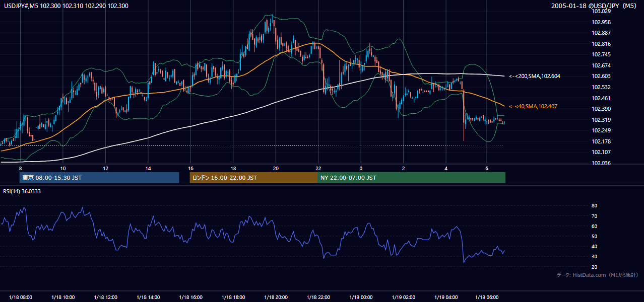Click price axis value 102.603
Image resolution: width=644 pixels, height=302 pixels.
tap(601, 76)
